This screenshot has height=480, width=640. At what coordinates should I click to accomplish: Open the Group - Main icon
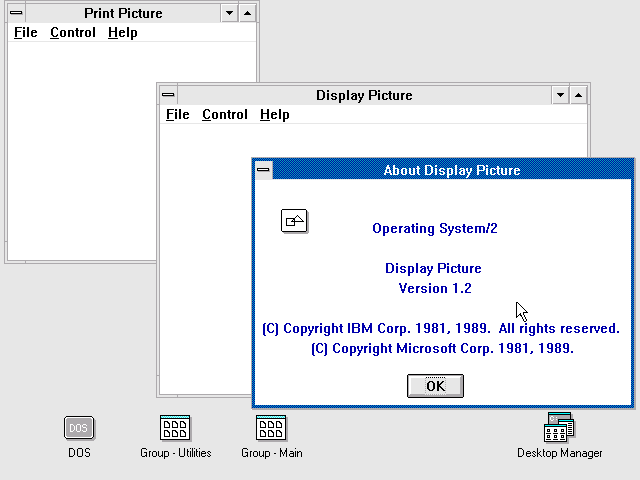(271, 428)
